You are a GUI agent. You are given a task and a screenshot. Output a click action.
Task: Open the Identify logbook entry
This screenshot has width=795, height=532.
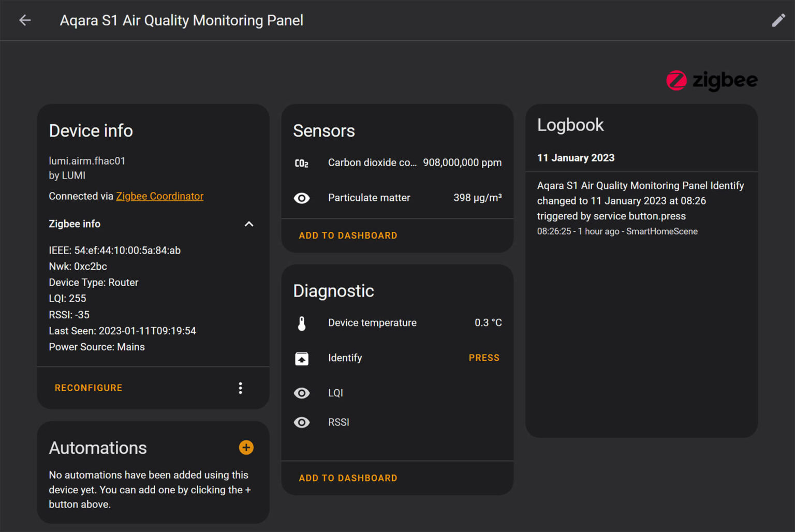coord(640,201)
